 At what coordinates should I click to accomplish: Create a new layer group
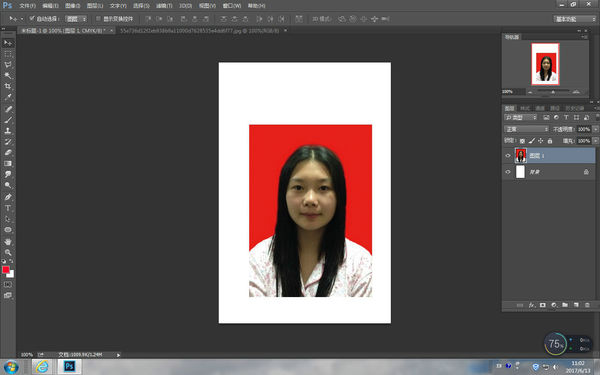pos(565,305)
